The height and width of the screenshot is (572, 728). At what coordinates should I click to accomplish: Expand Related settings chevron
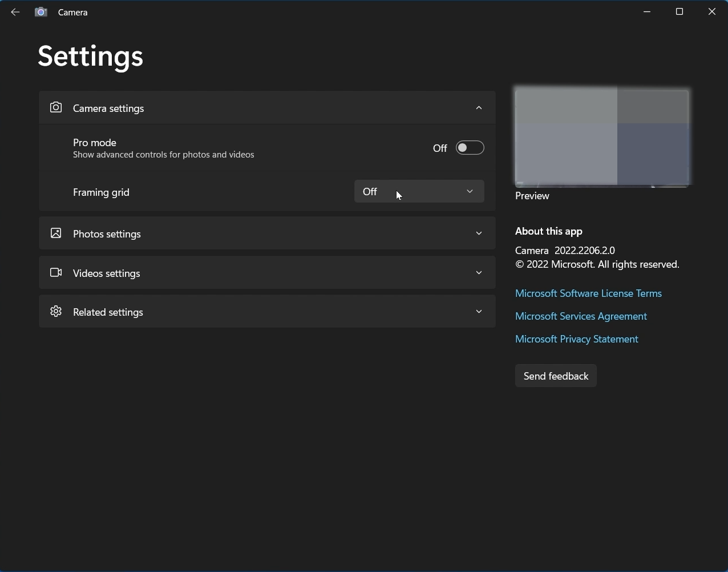pyautogui.click(x=479, y=311)
